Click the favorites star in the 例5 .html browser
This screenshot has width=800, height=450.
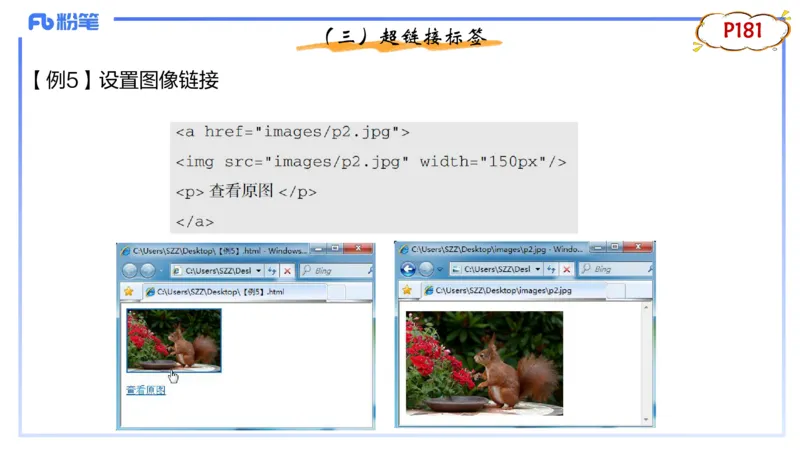(x=128, y=291)
